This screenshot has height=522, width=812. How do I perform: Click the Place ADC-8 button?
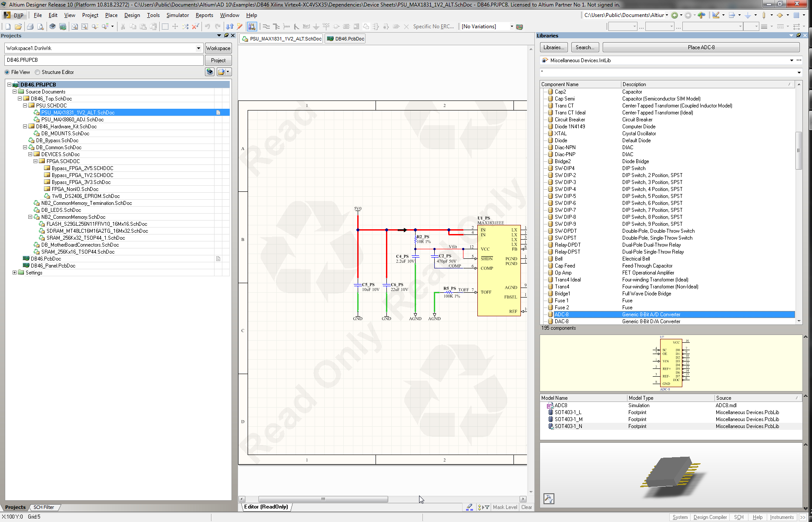(x=701, y=47)
